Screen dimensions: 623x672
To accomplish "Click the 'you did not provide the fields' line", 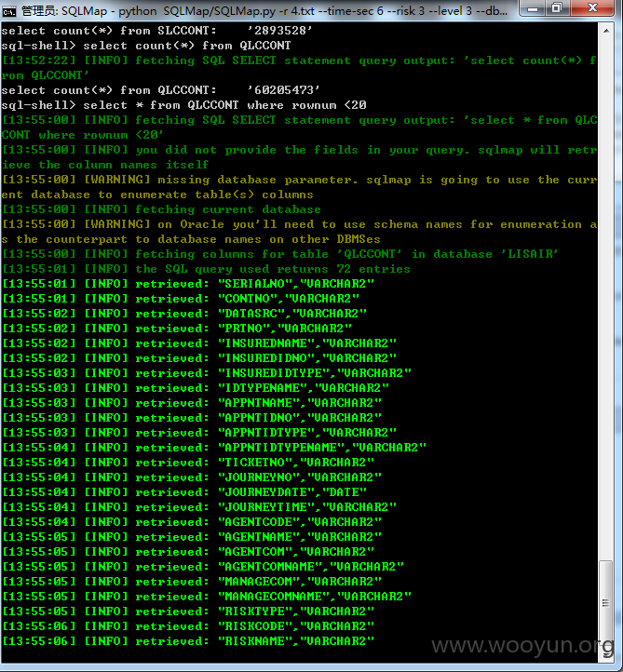I will 299,157.
